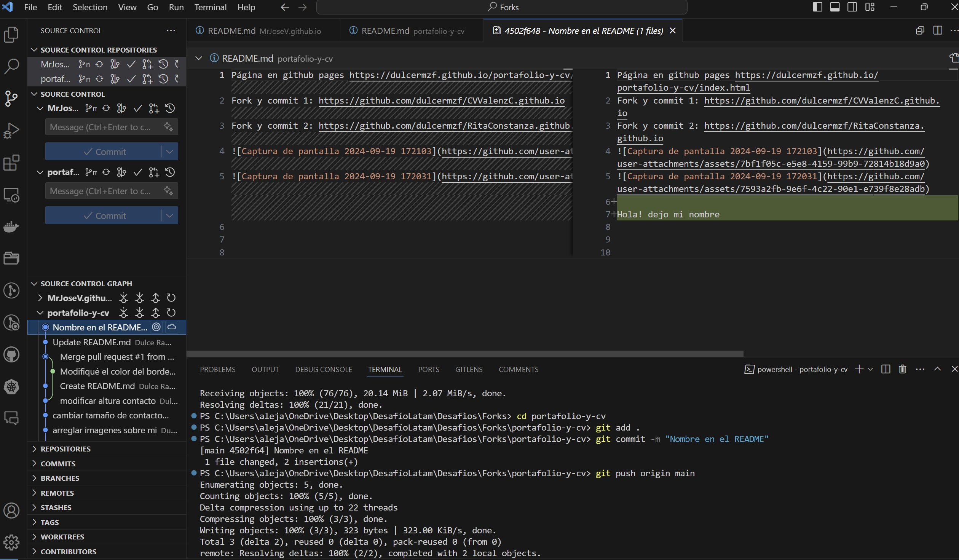Open the new terminal profile dropdown arrow

point(870,369)
